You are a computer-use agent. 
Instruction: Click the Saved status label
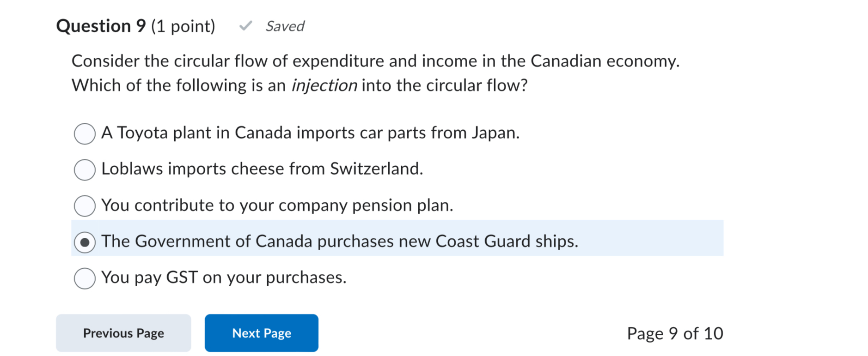285,26
